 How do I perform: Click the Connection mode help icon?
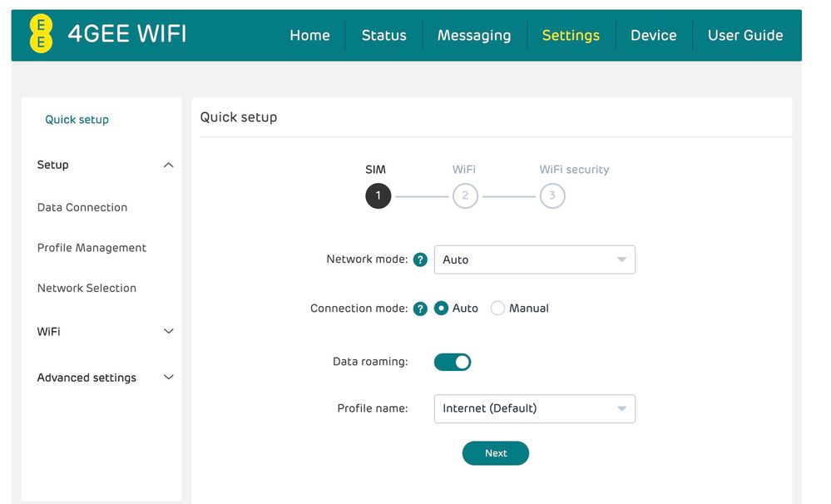(x=420, y=309)
